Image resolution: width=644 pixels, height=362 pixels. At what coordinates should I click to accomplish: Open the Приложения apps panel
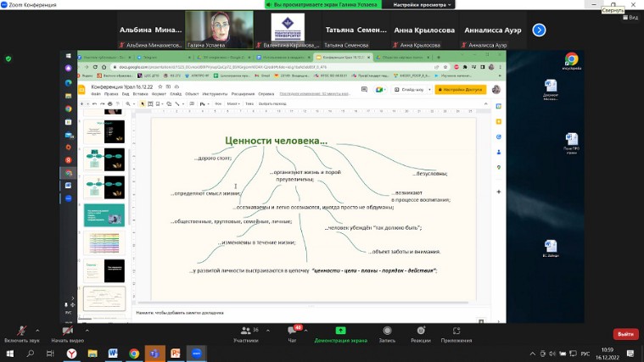click(x=456, y=333)
